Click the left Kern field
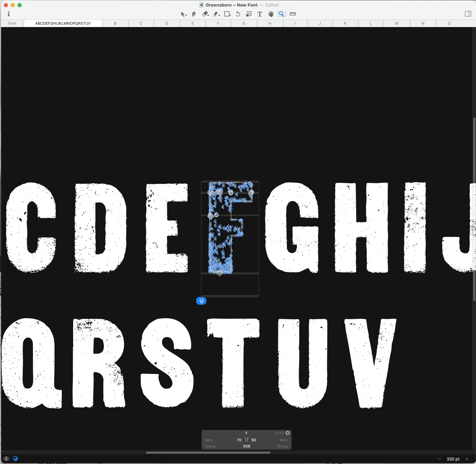The image size is (476, 464). 209,440
